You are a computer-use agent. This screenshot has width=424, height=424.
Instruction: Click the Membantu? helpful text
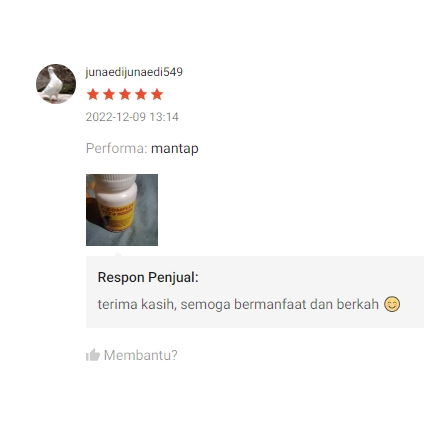[141, 355]
